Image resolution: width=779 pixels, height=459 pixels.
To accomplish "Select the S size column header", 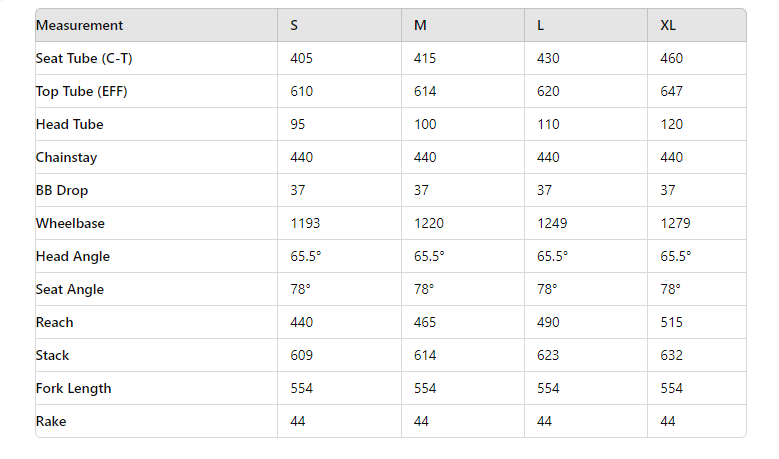I will click(x=294, y=26).
